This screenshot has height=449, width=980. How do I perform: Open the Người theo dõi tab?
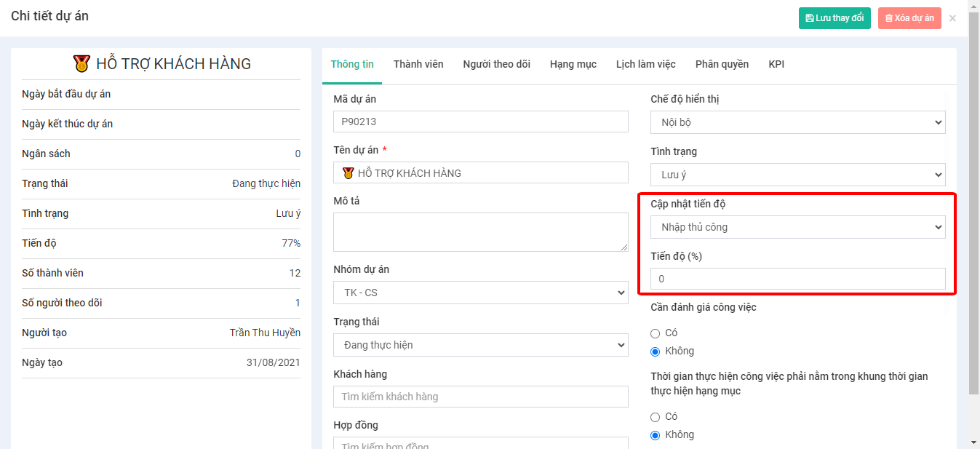(x=496, y=64)
